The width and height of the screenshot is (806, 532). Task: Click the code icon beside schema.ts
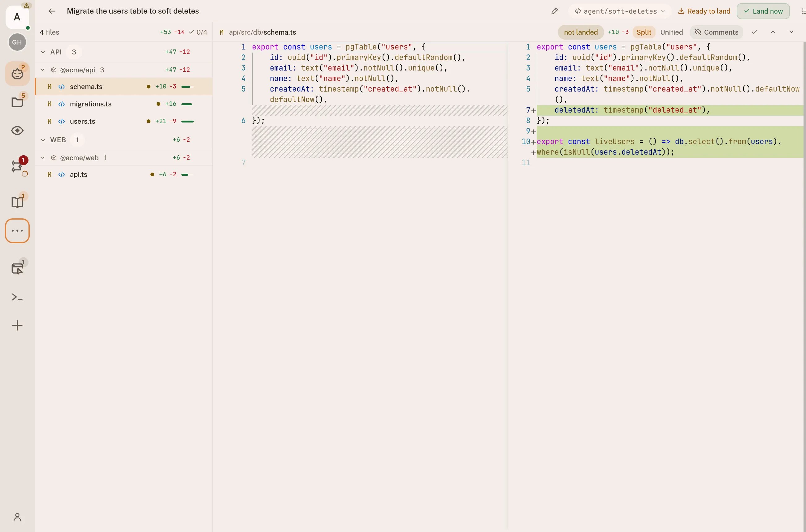(62, 87)
